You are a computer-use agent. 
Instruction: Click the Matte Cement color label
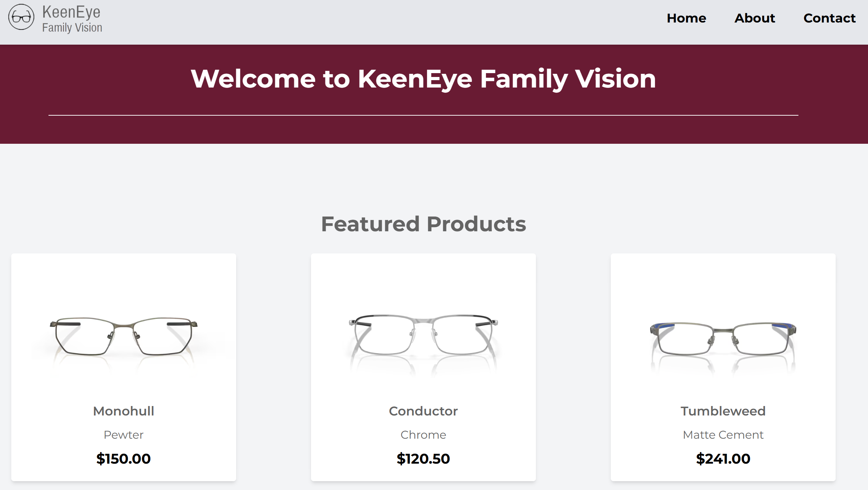[723, 435]
